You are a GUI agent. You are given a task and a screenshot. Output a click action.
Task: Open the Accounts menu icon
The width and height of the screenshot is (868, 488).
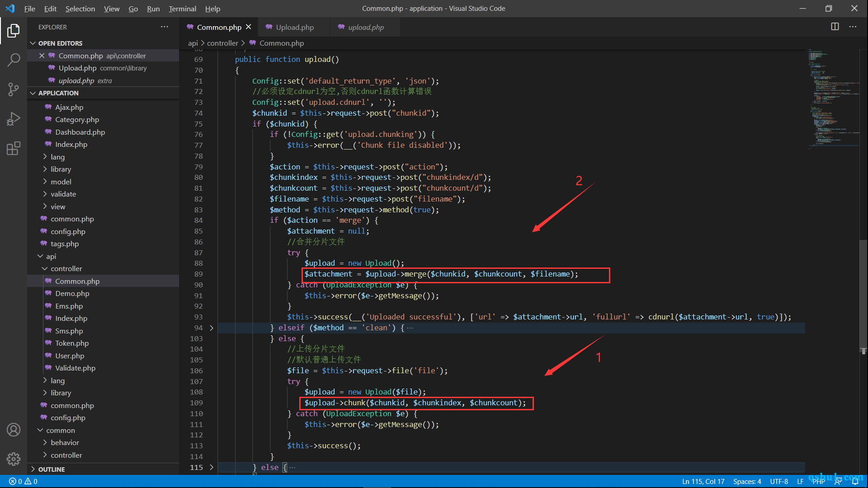point(14,430)
